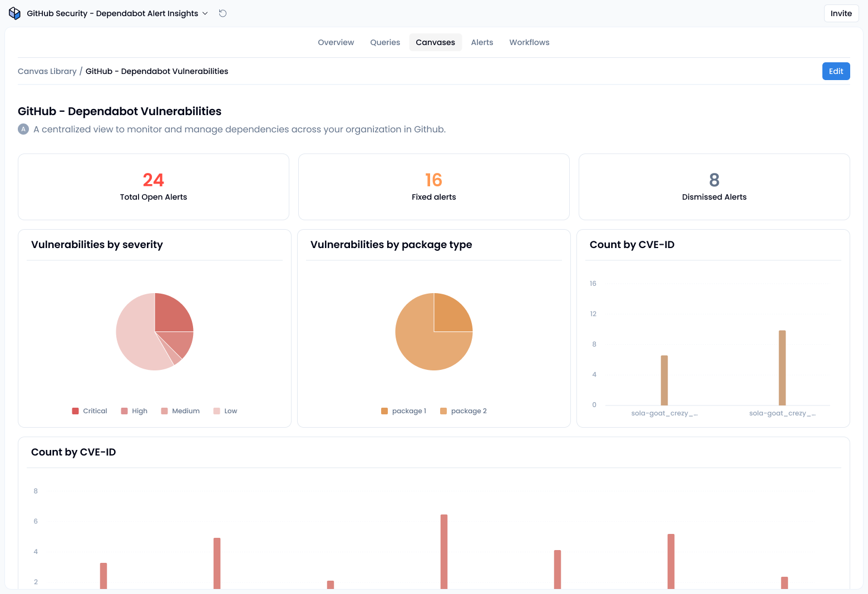Open the Workflows tab
The height and width of the screenshot is (594, 868).
[x=529, y=42]
